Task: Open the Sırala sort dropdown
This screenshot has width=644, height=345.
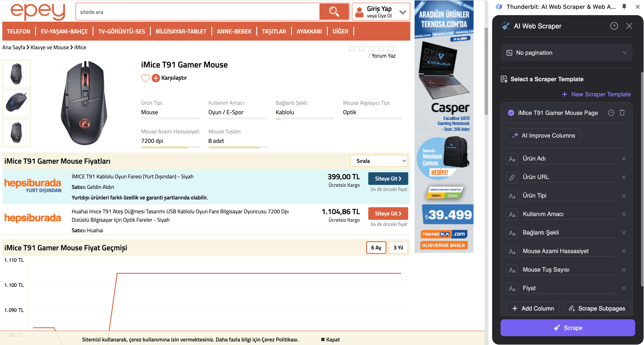Action: click(379, 161)
